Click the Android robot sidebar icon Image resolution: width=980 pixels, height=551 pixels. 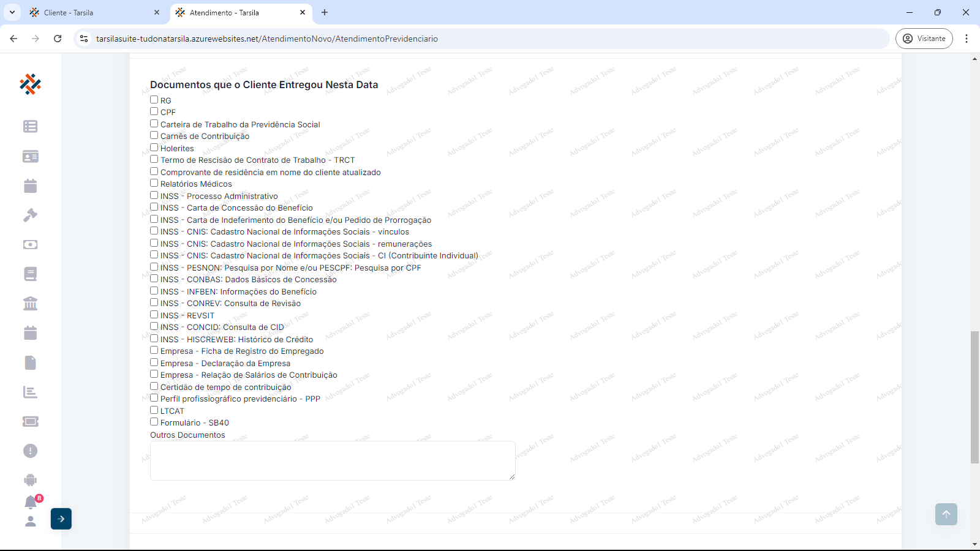pos(30,480)
